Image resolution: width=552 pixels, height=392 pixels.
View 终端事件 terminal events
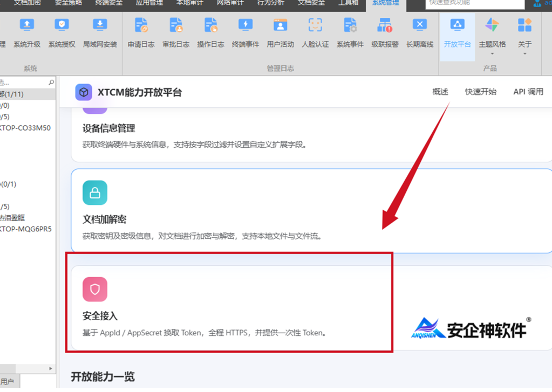pyautogui.click(x=246, y=33)
